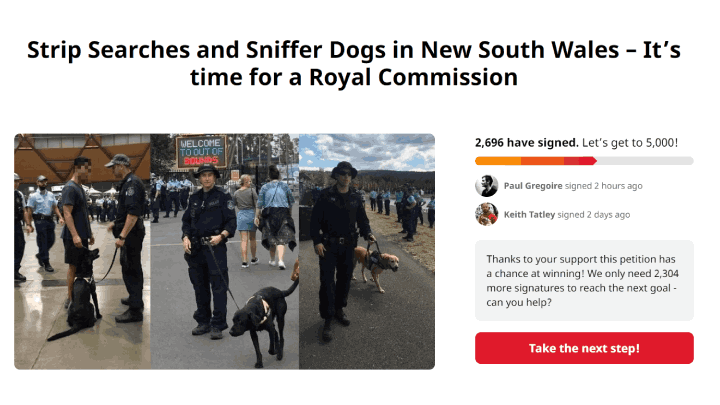Viewport: 720px width, 405px height.
Task: Click the 'signed 2 days ago' timestamp
Action: click(594, 214)
